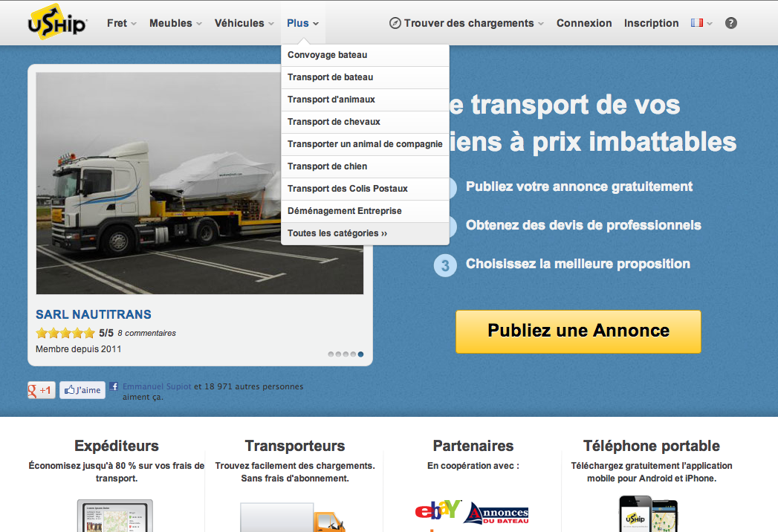778x532 pixels.
Task: Click the uShip logo
Action: tap(57, 22)
